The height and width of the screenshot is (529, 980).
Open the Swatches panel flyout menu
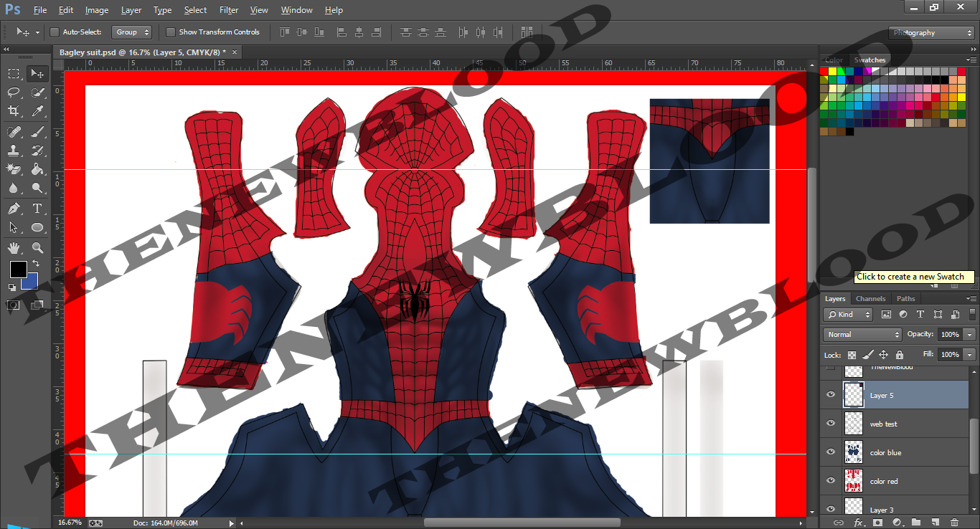971,60
